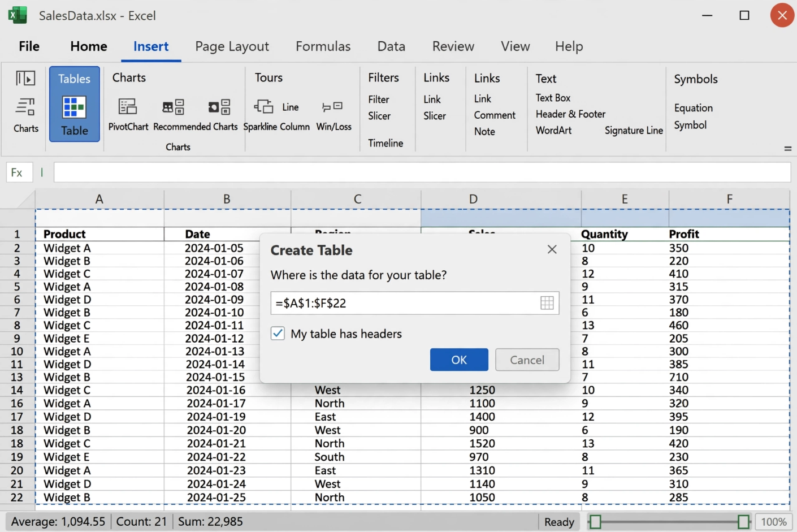
Task: Click the range selector icon in Create Table
Action: (547, 303)
